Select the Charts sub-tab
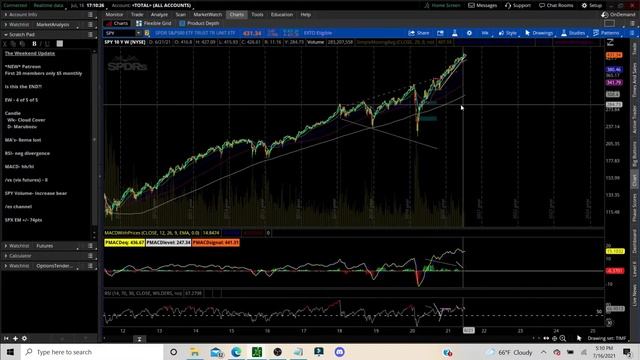640x360 pixels. 117,23
